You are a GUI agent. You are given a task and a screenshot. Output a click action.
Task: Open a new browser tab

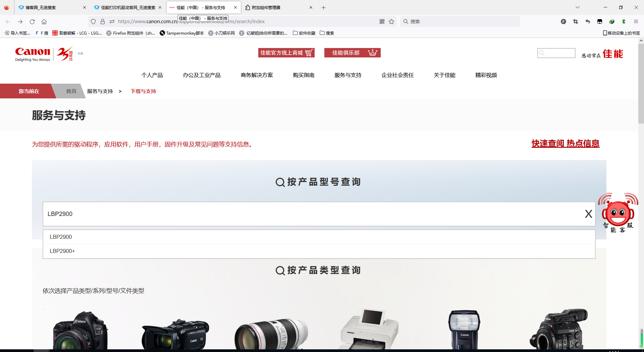tap(323, 7)
